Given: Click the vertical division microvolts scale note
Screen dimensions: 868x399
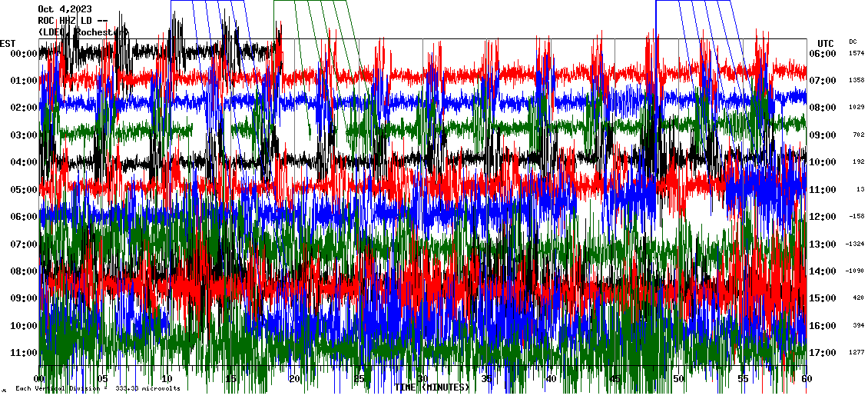Looking at the screenshot, I should (98, 389).
